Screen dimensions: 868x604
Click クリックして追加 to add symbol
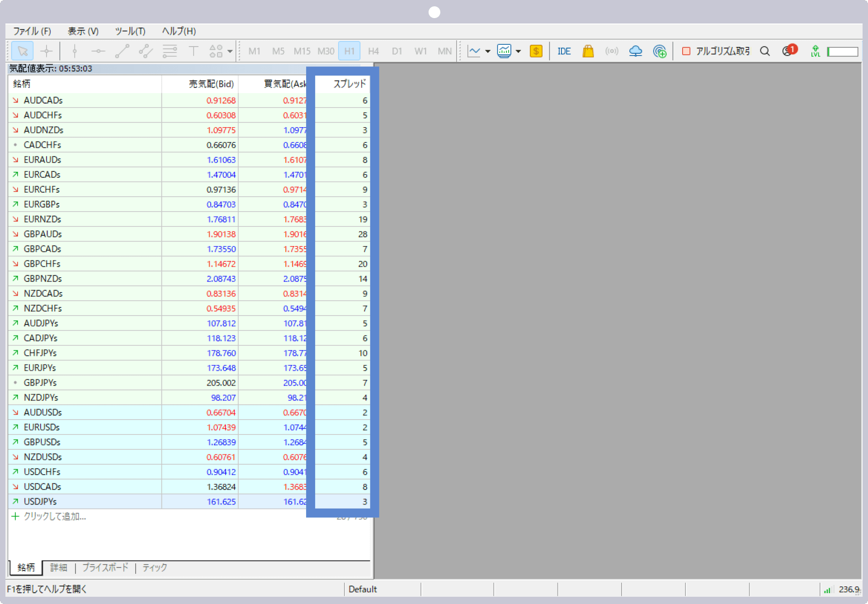pos(55,516)
